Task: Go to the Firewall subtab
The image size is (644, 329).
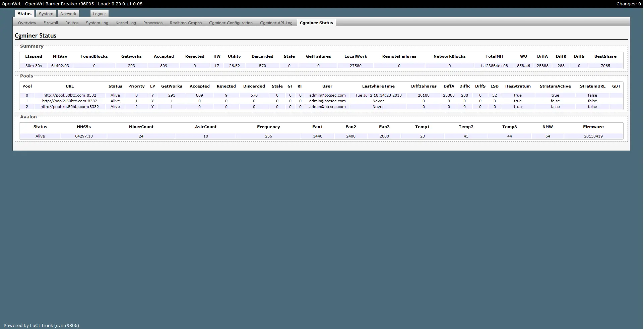Action: click(51, 23)
